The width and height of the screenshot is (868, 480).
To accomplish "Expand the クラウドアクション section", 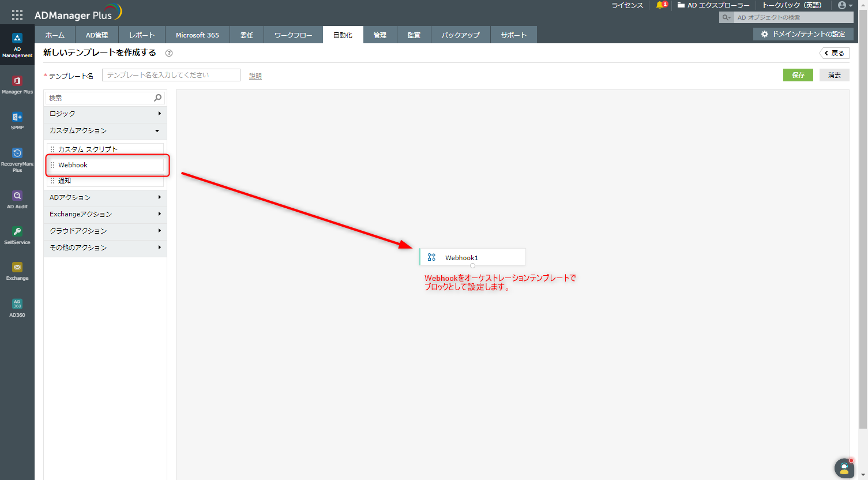I will tap(106, 231).
